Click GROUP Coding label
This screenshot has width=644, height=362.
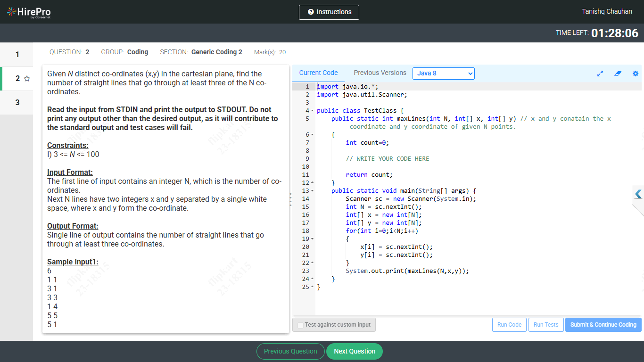(x=124, y=52)
